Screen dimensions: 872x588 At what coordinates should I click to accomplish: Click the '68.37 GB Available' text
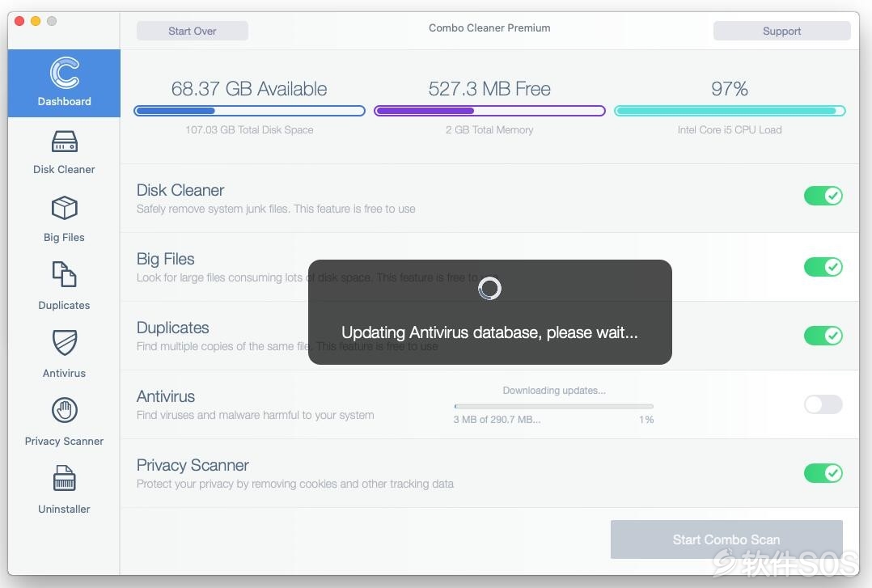click(249, 88)
